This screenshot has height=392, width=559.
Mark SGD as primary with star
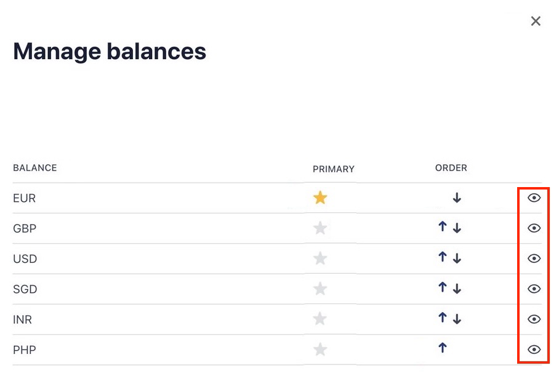coord(320,289)
